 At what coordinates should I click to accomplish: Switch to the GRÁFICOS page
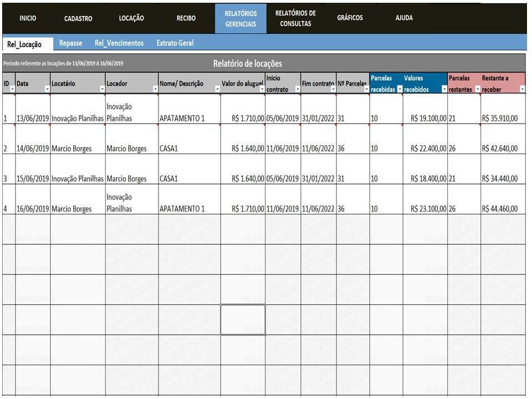click(350, 18)
